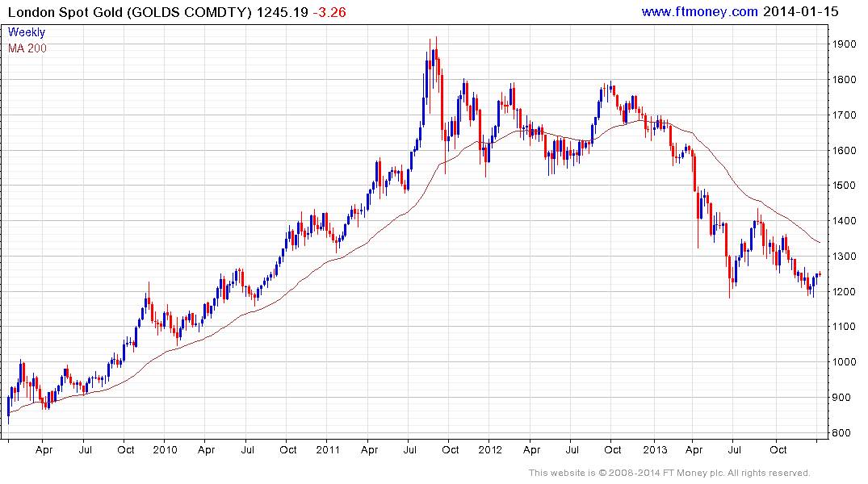Screen dimensions: 868x484
Task: Click the price change -3.26
Action: pos(329,12)
